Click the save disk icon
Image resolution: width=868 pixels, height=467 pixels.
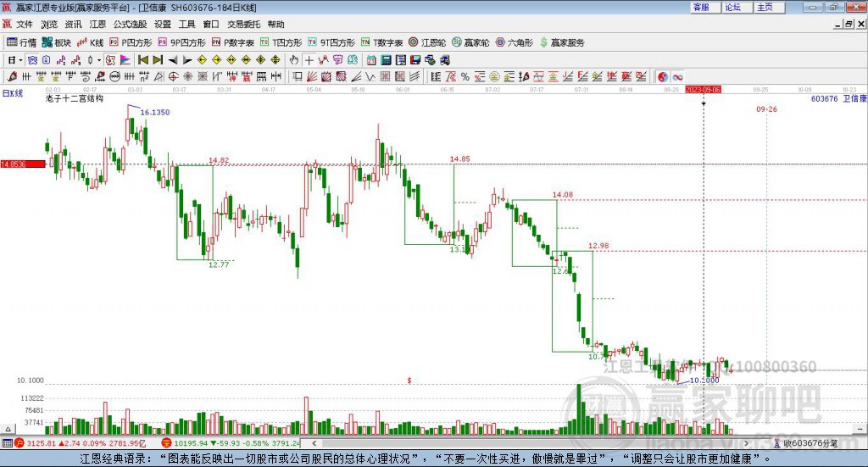pyautogui.click(x=415, y=60)
